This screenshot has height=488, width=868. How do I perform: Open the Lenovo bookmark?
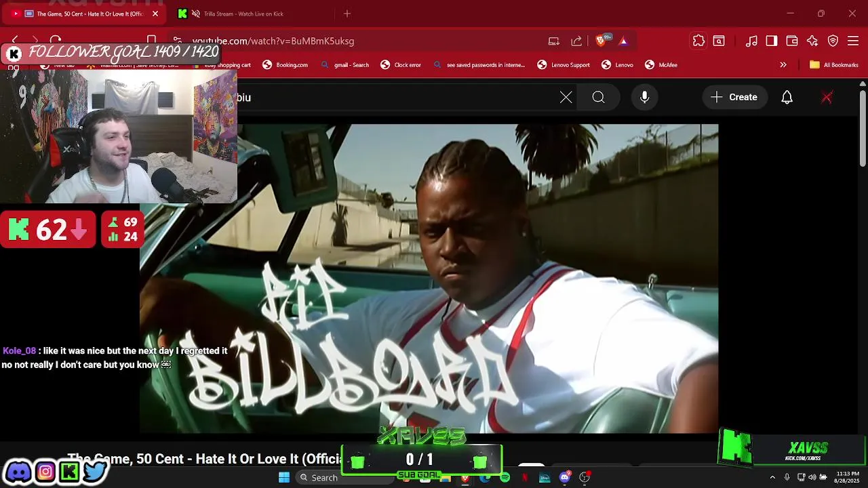pos(617,65)
